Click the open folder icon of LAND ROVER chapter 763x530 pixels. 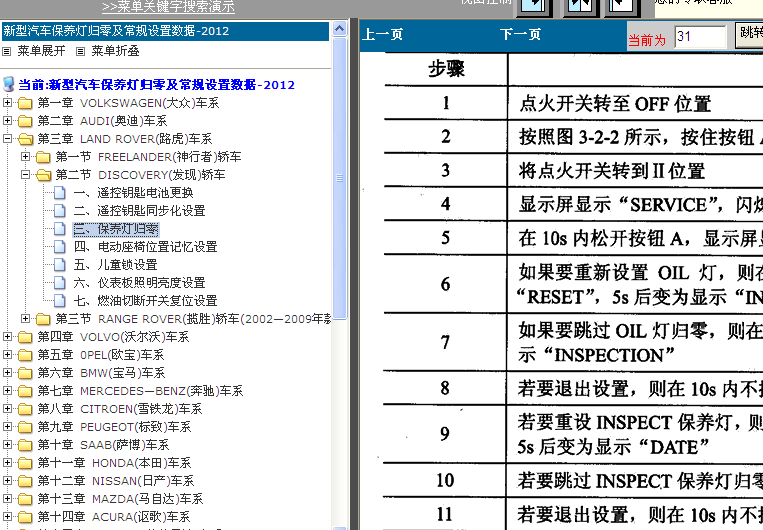(25, 139)
